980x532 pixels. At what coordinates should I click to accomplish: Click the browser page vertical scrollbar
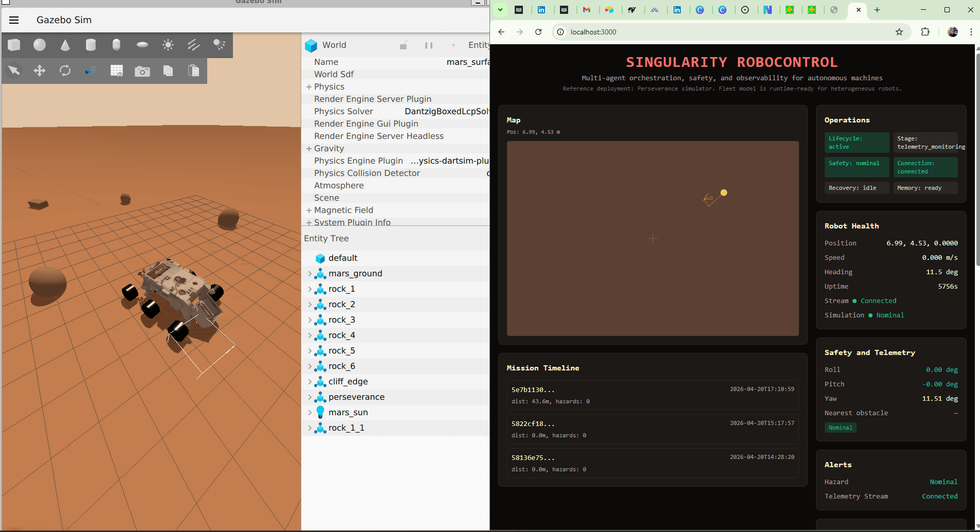coord(977,159)
